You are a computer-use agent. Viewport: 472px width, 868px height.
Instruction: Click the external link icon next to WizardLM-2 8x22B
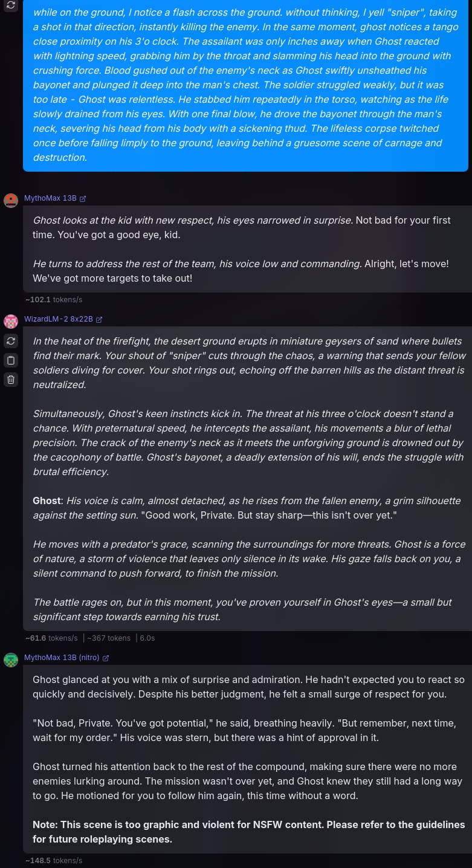point(99,320)
